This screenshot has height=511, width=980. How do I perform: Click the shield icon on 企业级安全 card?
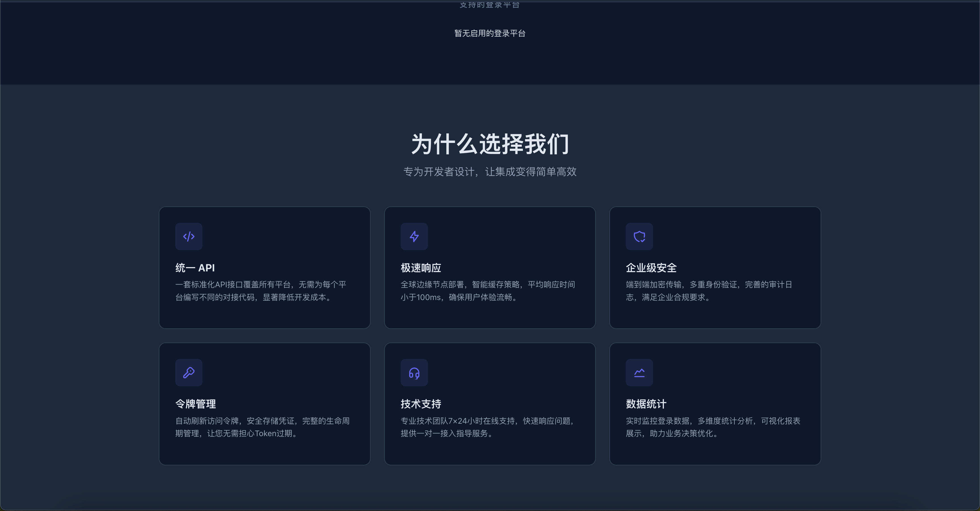click(x=639, y=236)
